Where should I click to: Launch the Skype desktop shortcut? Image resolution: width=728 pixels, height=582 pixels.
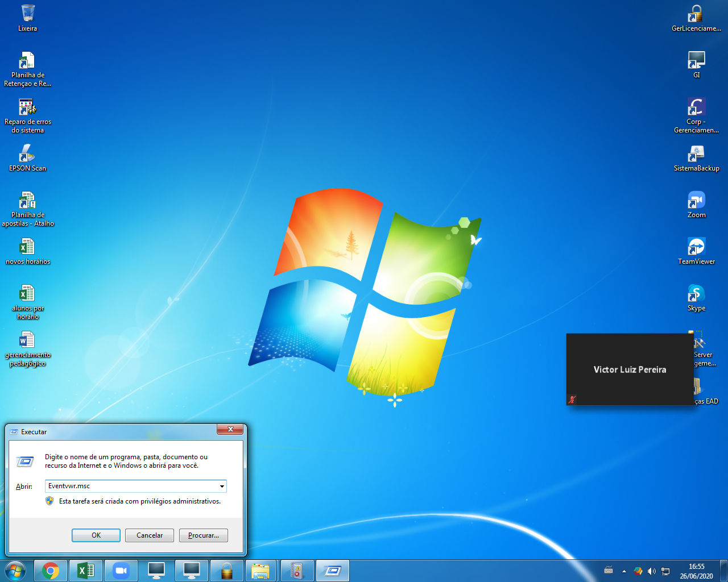coord(696,298)
